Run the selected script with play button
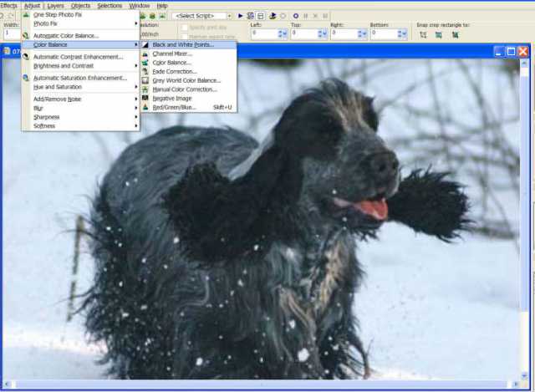 coord(240,16)
